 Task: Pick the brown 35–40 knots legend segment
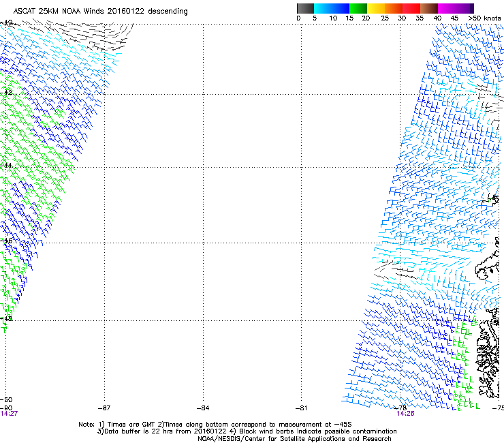coord(429,8)
